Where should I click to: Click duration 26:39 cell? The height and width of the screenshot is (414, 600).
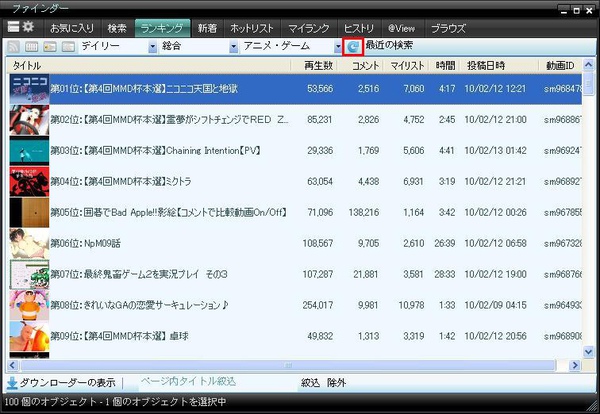point(445,243)
